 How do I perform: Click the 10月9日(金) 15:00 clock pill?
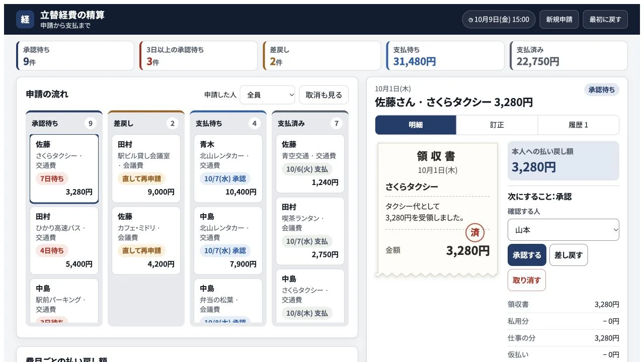pos(499,19)
